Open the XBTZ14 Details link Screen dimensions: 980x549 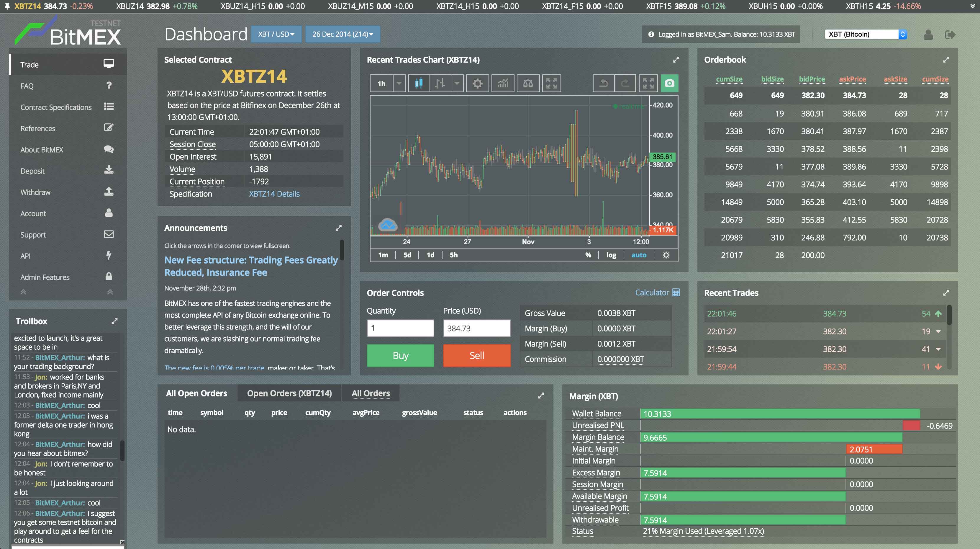(274, 194)
